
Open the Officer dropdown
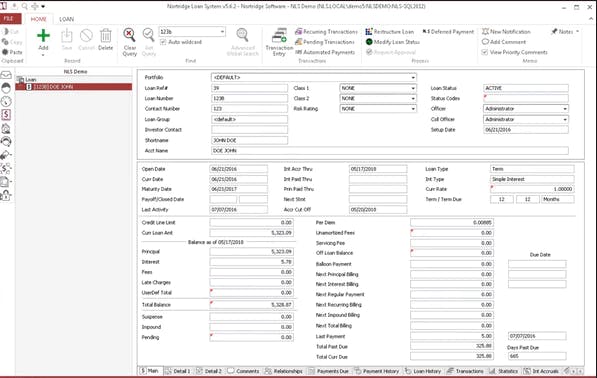[x=565, y=109]
